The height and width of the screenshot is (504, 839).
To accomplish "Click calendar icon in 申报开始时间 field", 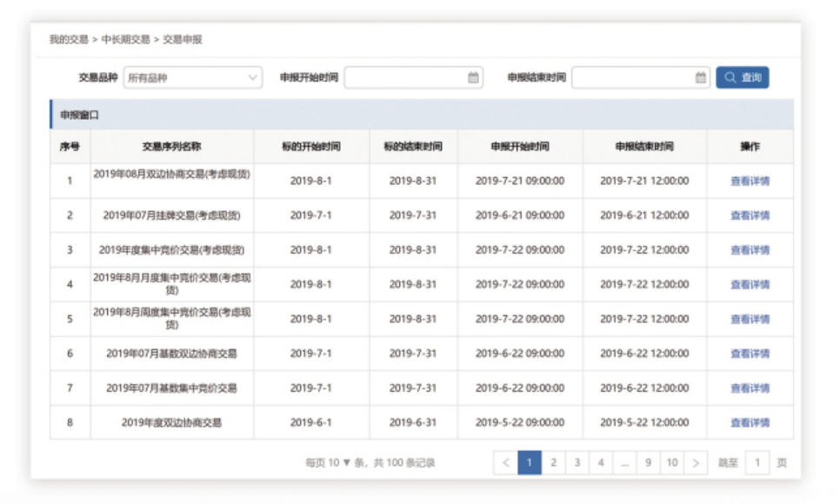I will (x=473, y=77).
